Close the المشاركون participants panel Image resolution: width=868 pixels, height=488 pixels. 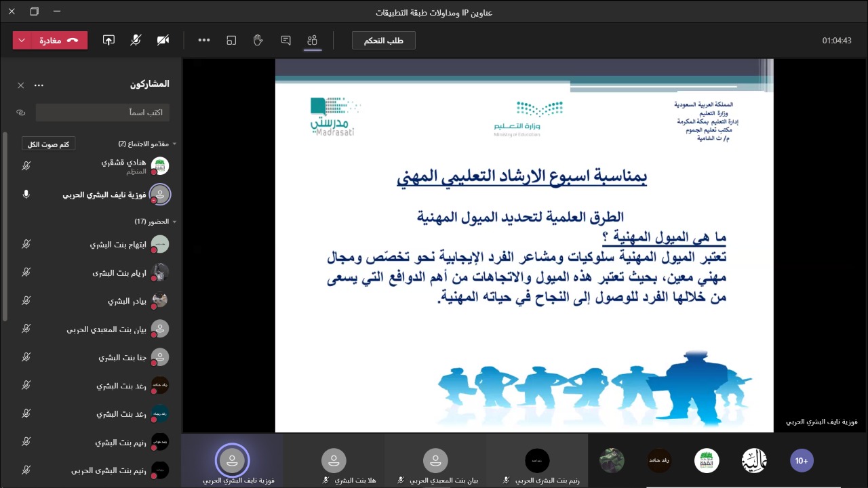pos(20,85)
